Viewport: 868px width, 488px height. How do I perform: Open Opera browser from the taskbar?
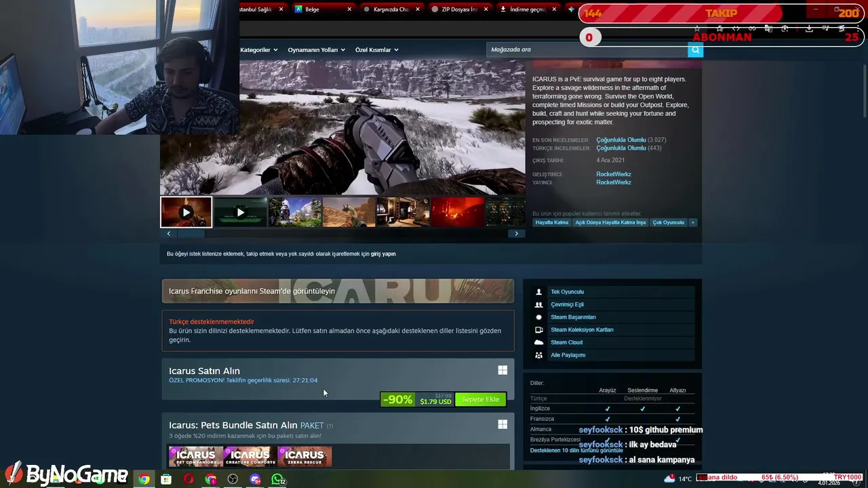coord(189,479)
